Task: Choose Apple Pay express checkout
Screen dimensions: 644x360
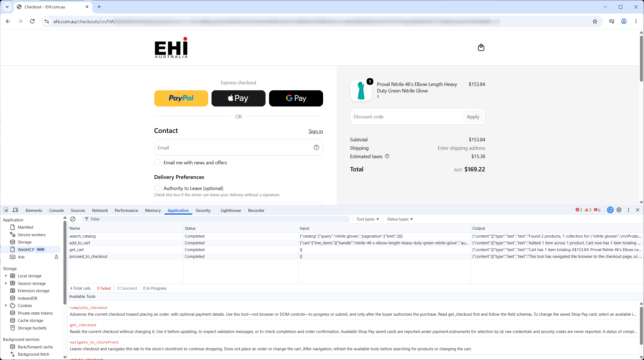Action: pos(238,98)
